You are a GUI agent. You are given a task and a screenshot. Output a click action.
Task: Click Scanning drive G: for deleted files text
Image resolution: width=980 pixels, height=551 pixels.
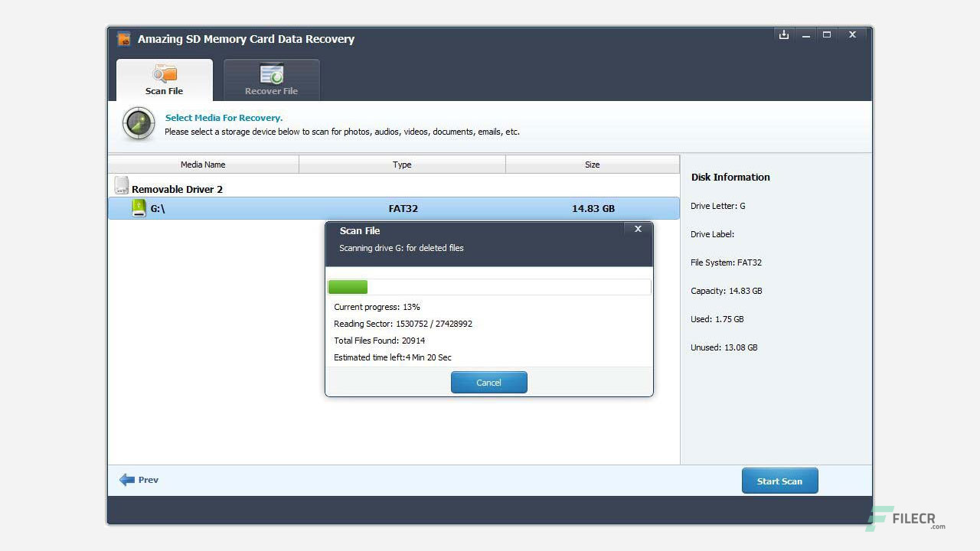pos(401,248)
